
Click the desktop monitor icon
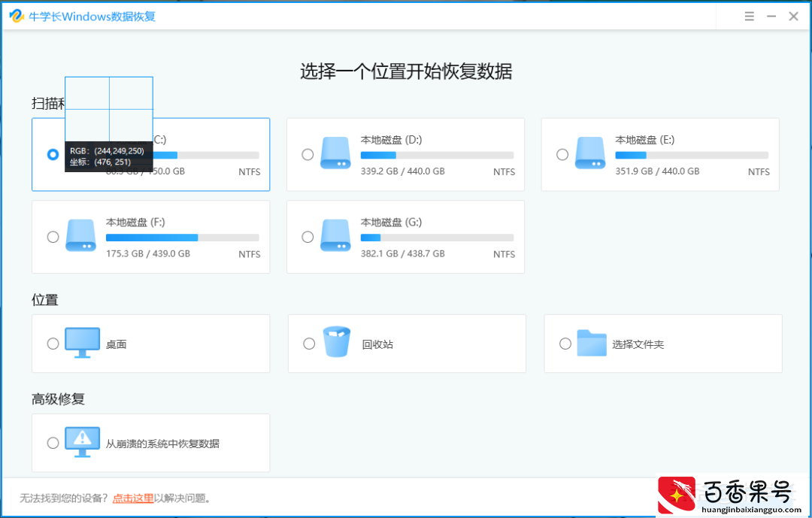click(83, 342)
